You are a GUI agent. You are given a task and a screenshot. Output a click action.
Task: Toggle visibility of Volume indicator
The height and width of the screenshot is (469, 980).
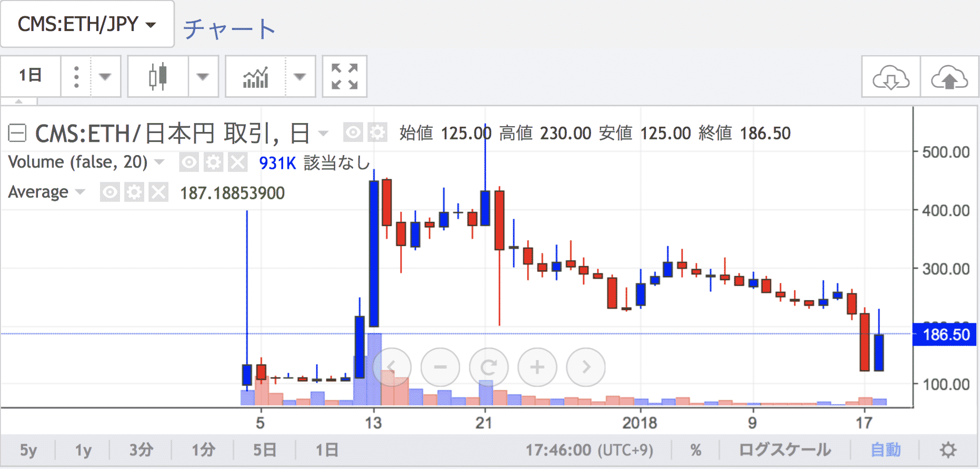coord(189,162)
